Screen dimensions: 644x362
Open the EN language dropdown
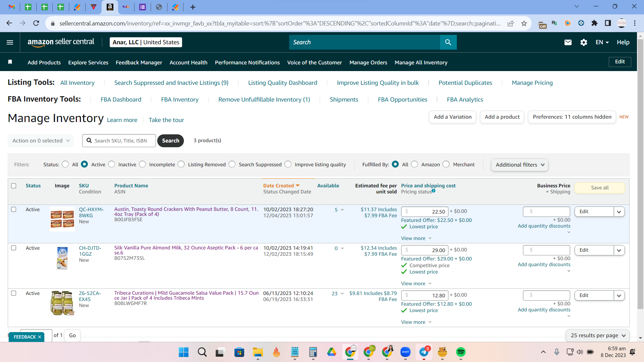tap(602, 42)
